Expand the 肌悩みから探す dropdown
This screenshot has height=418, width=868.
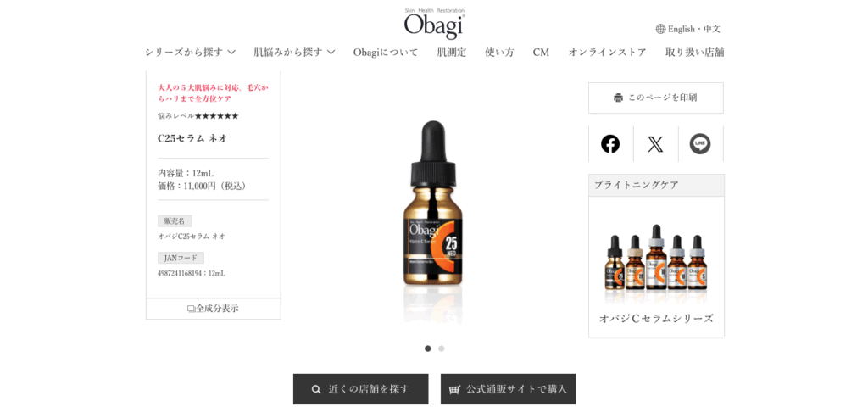click(x=294, y=52)
